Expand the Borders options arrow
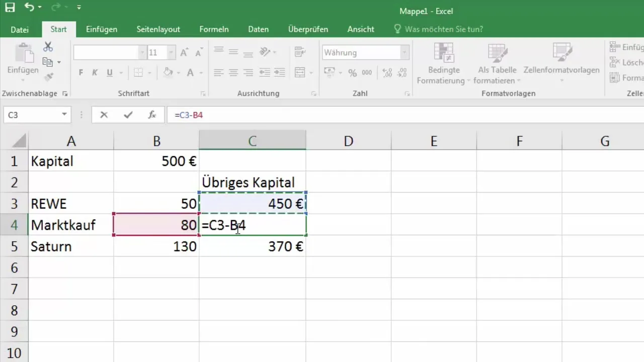644x362 pixels. pos(149,73)
